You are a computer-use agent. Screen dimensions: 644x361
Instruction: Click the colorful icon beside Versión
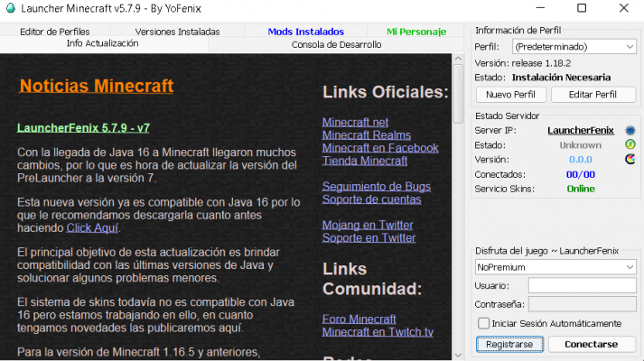(x=630, y=160)
